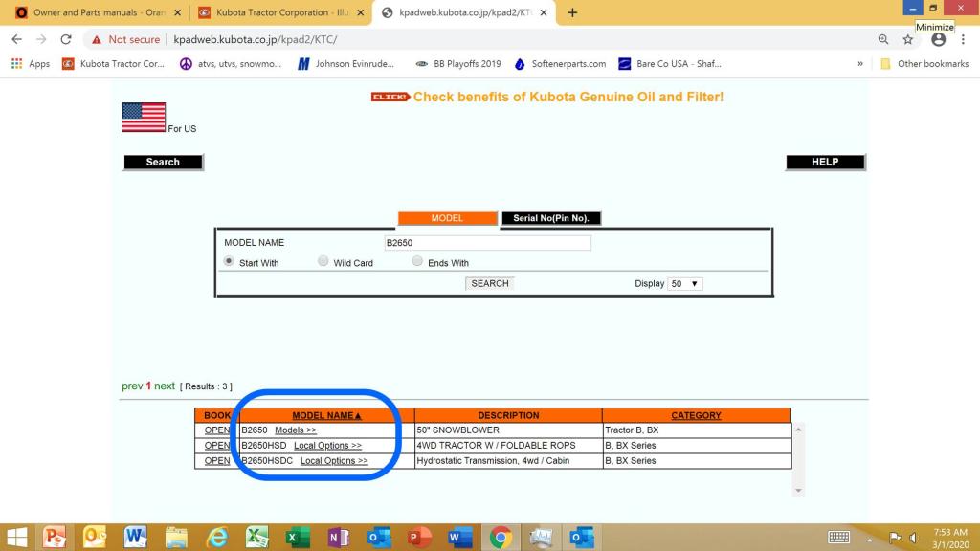This screenshot has height=551, width=980.
Task: Select the MODEL search tab
Action: (x=448, y=218)
